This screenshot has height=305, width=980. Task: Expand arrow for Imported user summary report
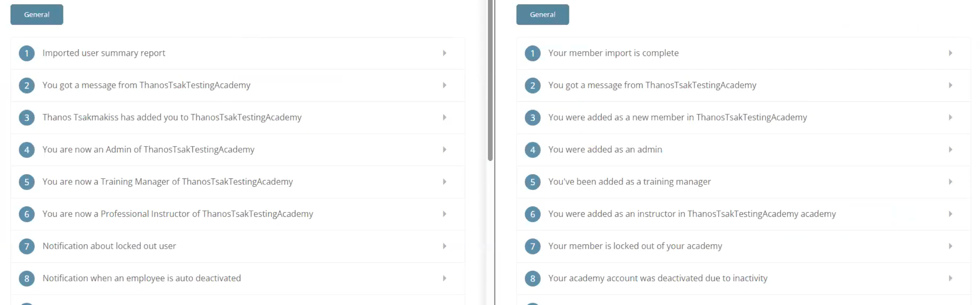(444, 53)
